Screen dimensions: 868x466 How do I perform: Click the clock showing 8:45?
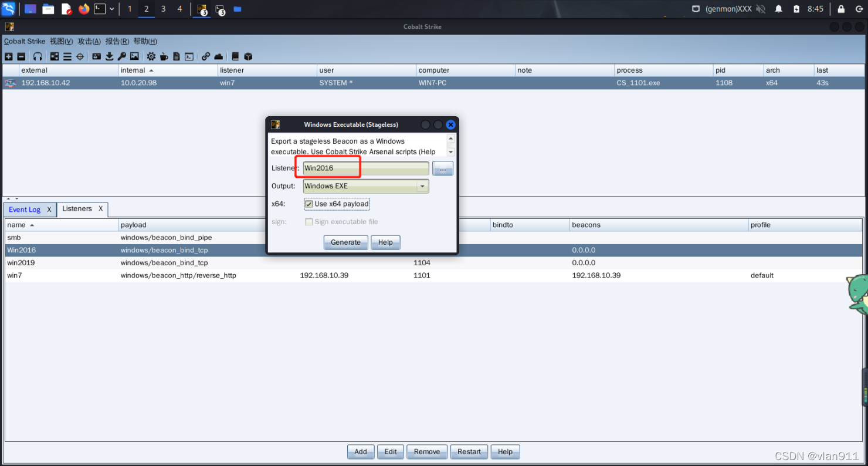[x=815, y=9]
